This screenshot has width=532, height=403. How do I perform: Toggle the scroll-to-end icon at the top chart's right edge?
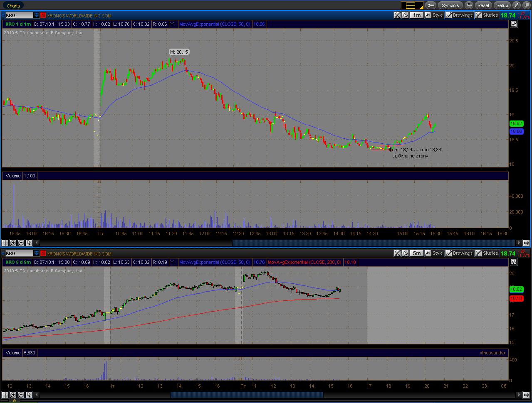point(526,243)
